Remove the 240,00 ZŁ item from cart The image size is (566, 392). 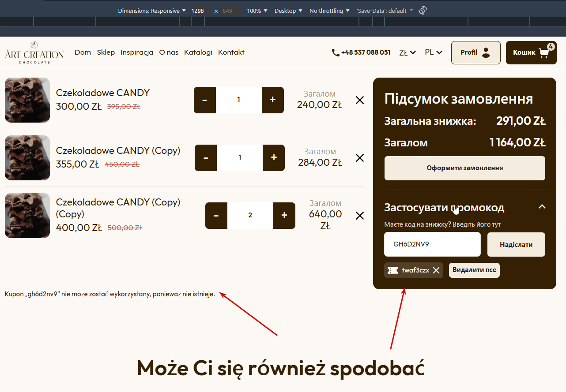click(360, 100)
